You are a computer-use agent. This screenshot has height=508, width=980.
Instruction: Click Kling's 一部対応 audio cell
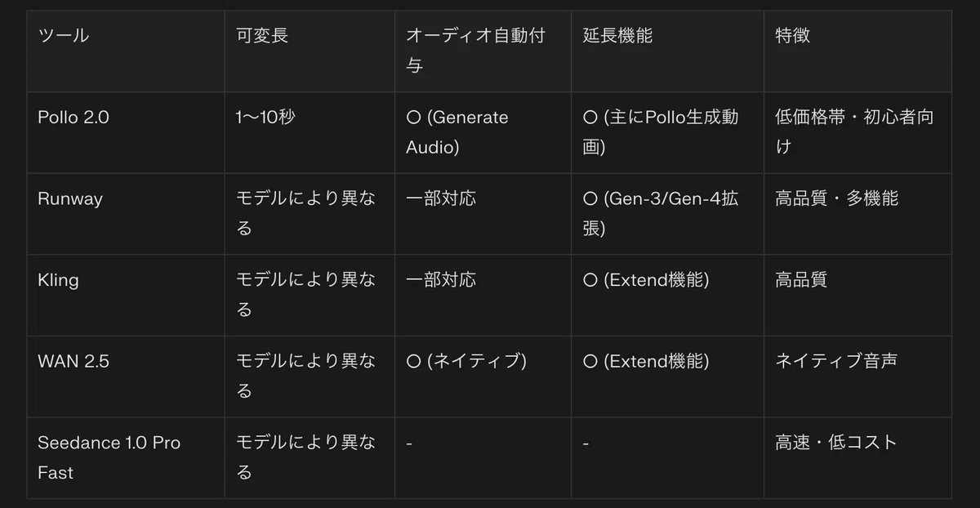pos(440,280)
